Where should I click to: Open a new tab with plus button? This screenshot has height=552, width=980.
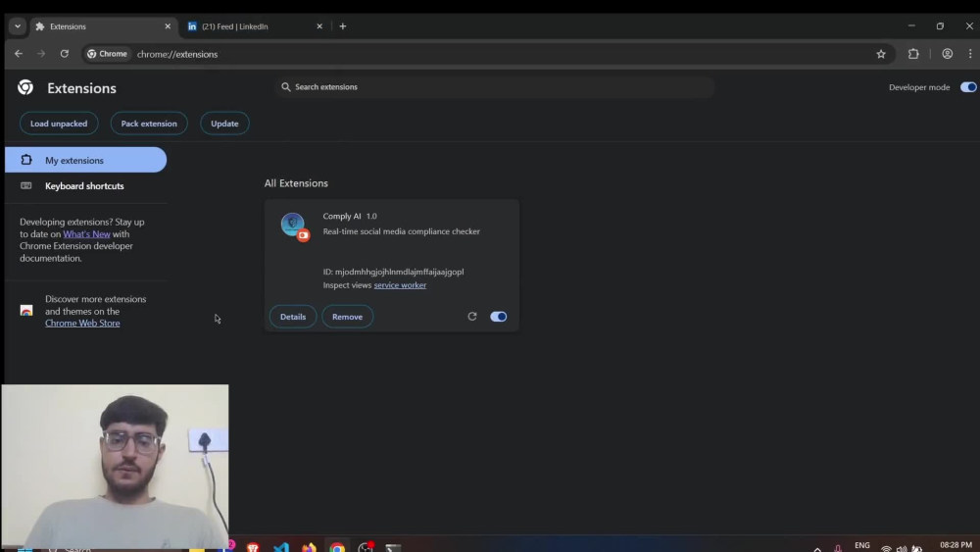click(342, 26)
